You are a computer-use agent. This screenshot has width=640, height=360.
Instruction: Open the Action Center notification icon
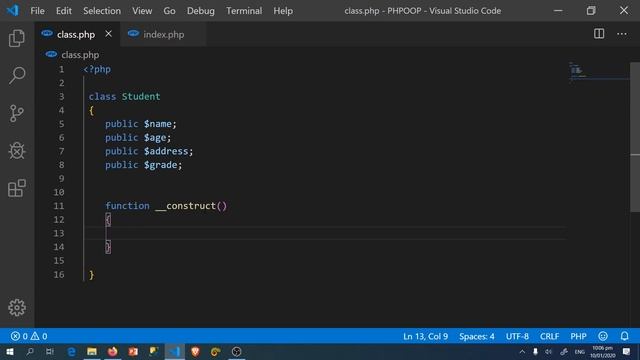pos(627,351)
